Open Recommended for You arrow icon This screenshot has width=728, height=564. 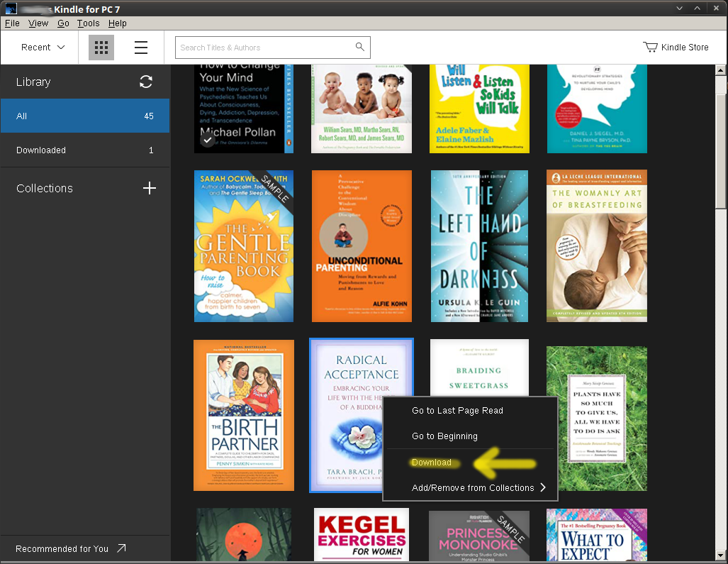click(x=121, y=548)
